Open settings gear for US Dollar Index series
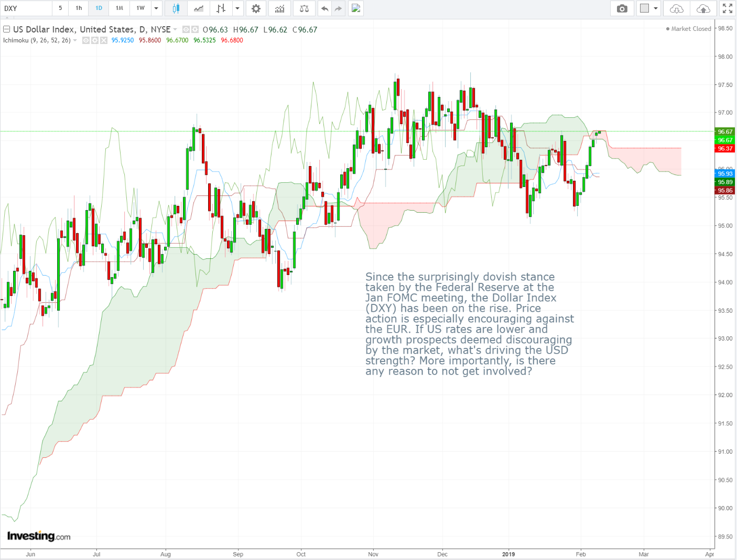The width and height of the screenshot is (737, 560). pos(195,30)
